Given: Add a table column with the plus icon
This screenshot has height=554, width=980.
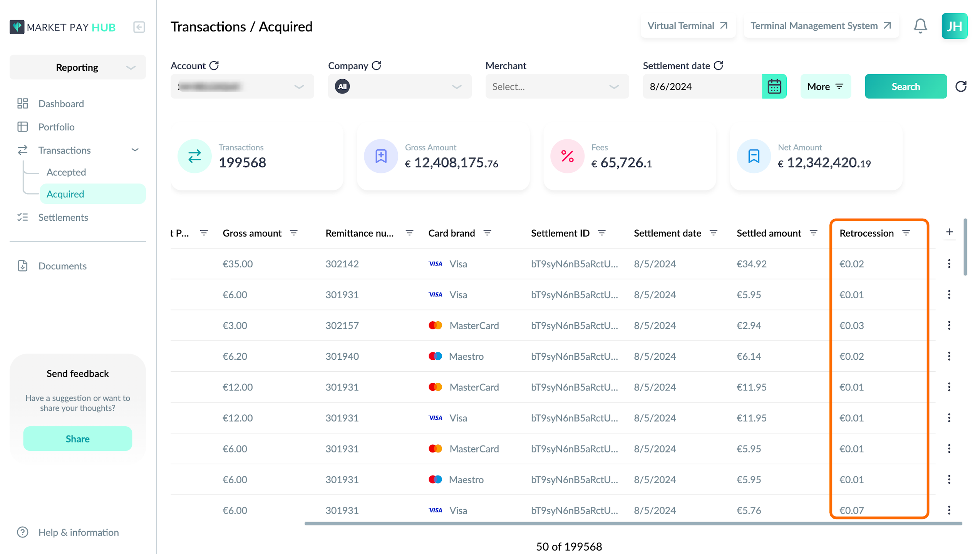Looking at the screenshot, I should pyautogui.click(x=949, y=232).
